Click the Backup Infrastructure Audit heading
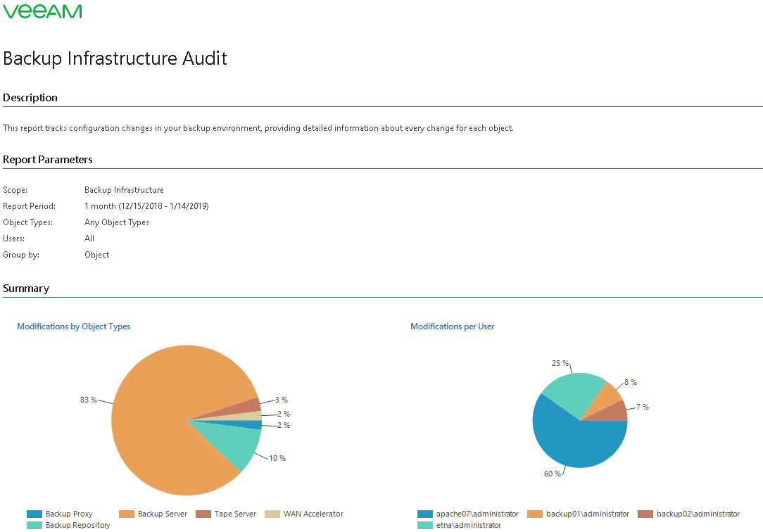Screen dimensions: 763x532 tap(115, 58)
